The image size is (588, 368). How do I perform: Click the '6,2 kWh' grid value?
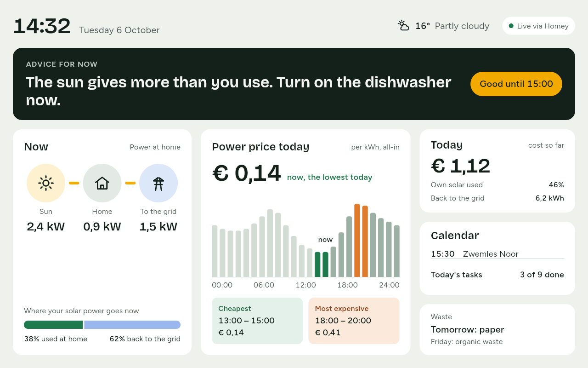click(x=549, y=198)
